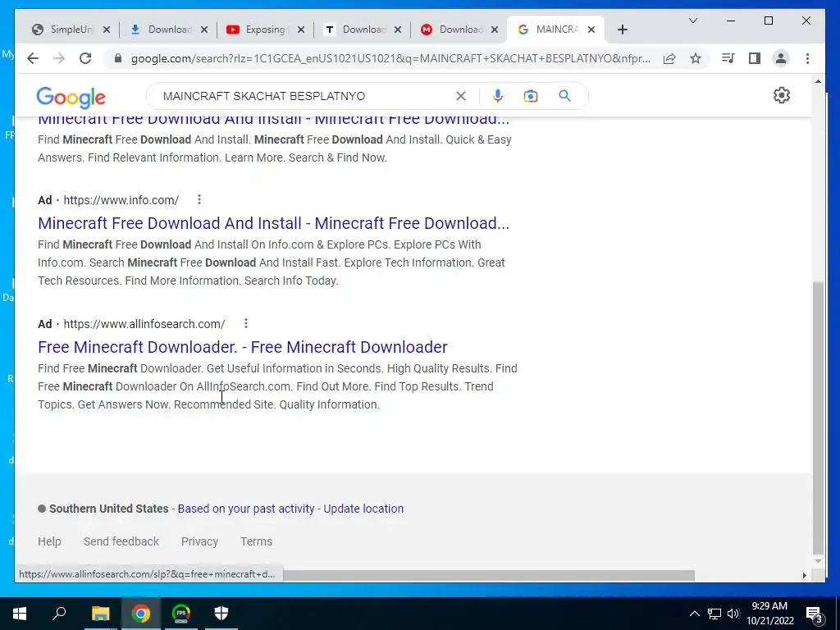Open the network status tray icon

point(714,614)
